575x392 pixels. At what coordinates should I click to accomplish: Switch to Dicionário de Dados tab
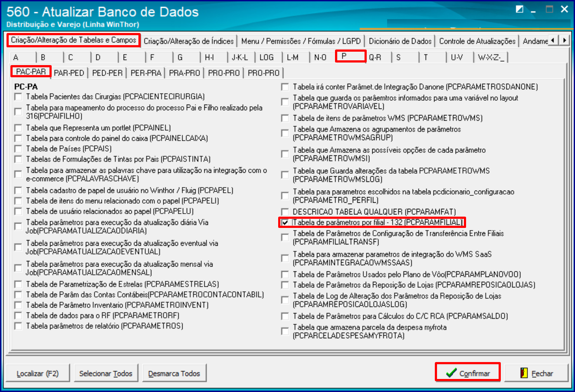click(400, 41)
